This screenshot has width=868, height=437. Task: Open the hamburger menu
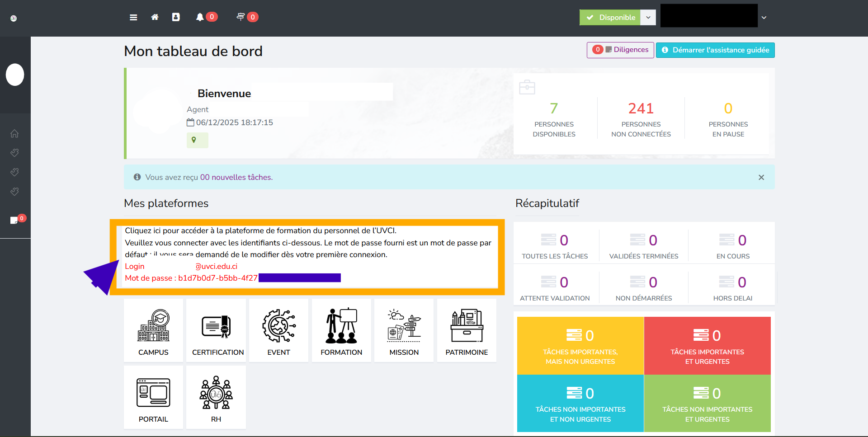pyautogui.click(x=133, y=17)
